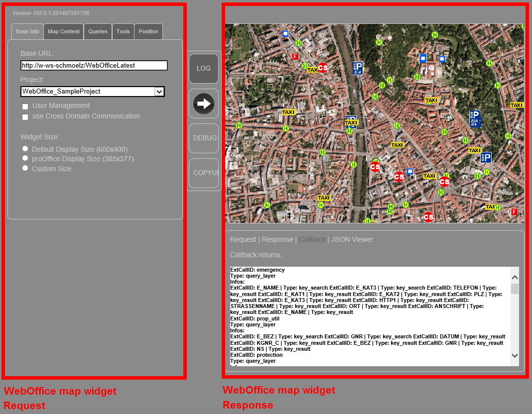This screenshot has height=414, width=532.
Task: Click inside the Base URL input field
Action: (x=94, y=65)
